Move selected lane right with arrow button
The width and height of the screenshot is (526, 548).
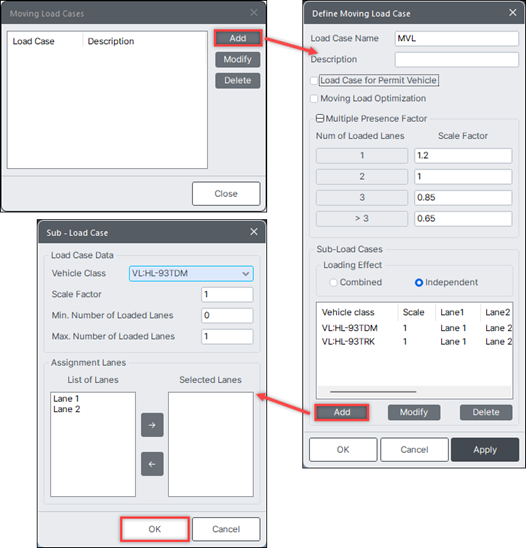[x=152, y=425]
